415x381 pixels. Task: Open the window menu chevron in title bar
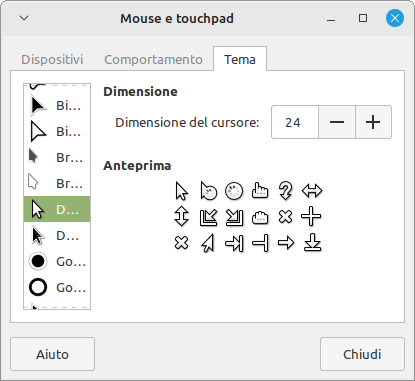coord(24,18)
